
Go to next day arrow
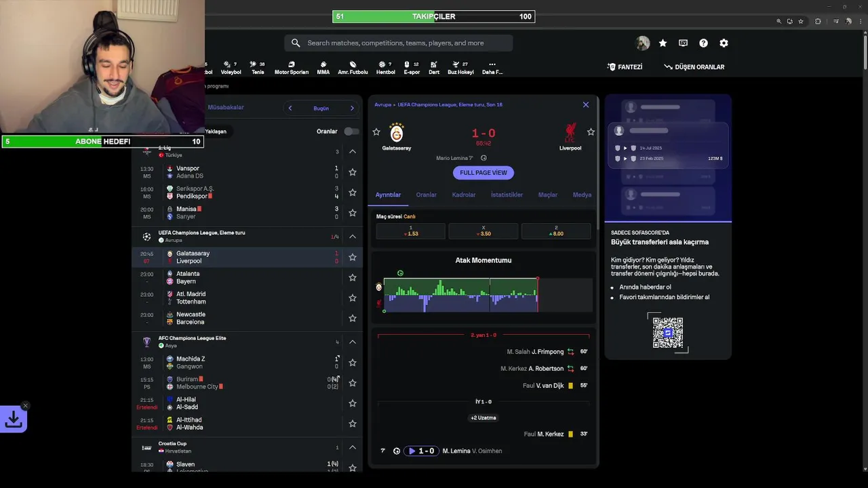point(352,108)
